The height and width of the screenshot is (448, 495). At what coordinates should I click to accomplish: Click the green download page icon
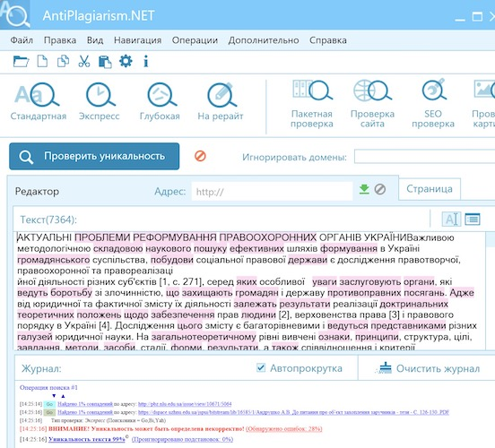coord(364,189)
